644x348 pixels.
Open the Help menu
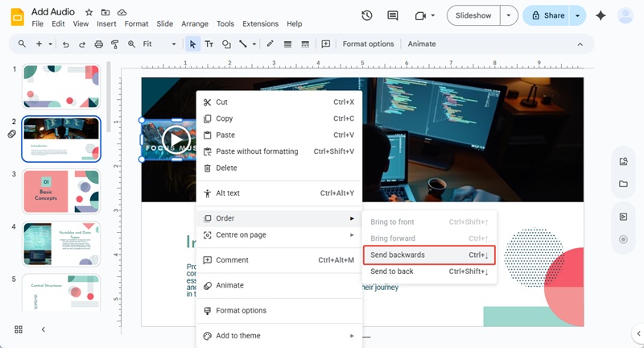coord(294,24)
